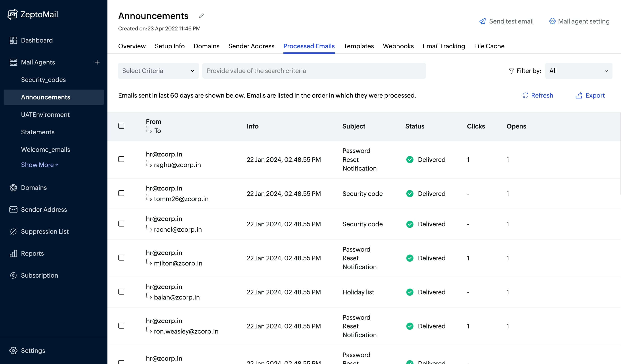Click the Delivered checkmark icon for raghu@zcorp.in
The height and width of the screenshot is (364, 621).
pyautogui.click(x=410, y=160)
